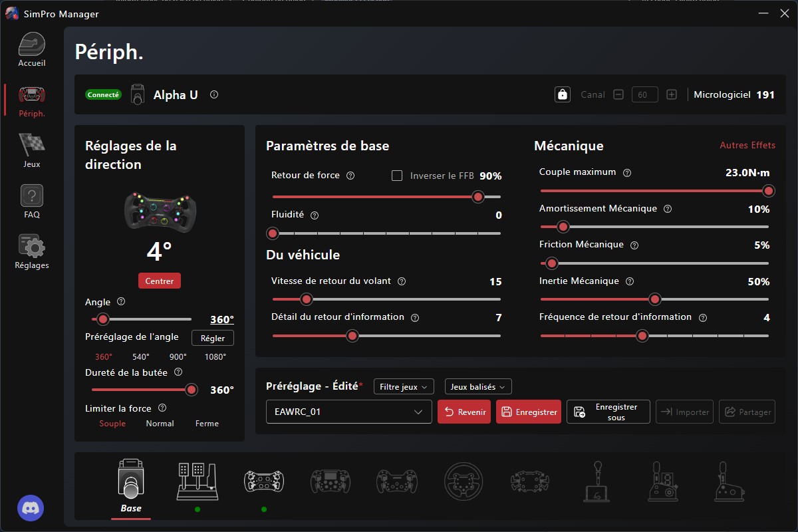Viewport: 798px width, 532px height.
Task: Select the last handbrake device icon
Action: pos(730,480)
